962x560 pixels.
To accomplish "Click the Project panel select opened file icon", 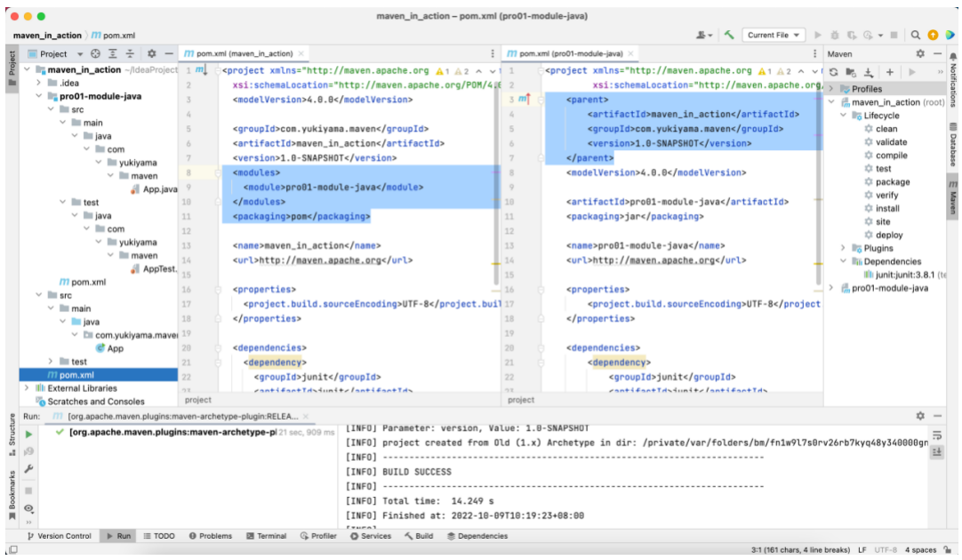I will tap(95, 54).
